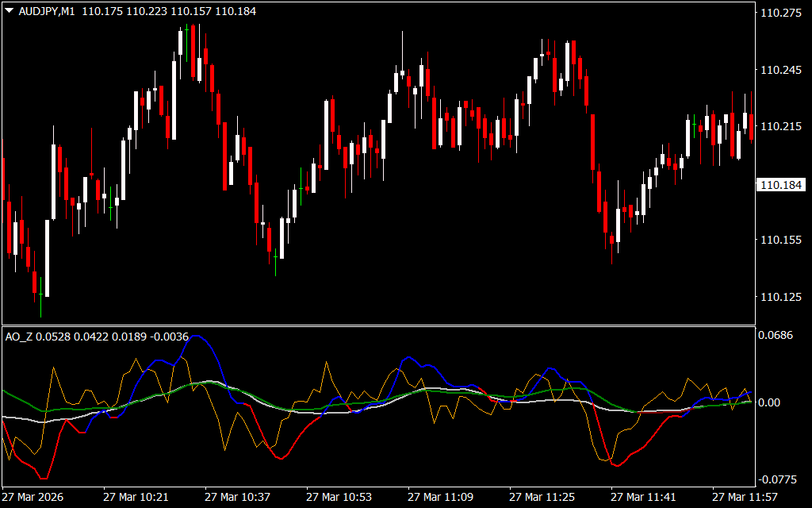Click the current price marker 110.184
812x508 pixels.
(x=781, y=185)
